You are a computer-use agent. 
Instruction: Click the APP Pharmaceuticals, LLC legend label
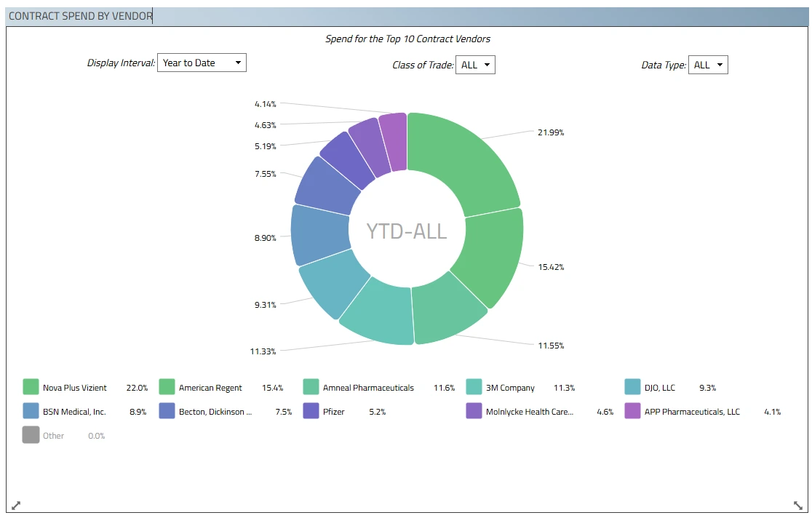(692, 412)
